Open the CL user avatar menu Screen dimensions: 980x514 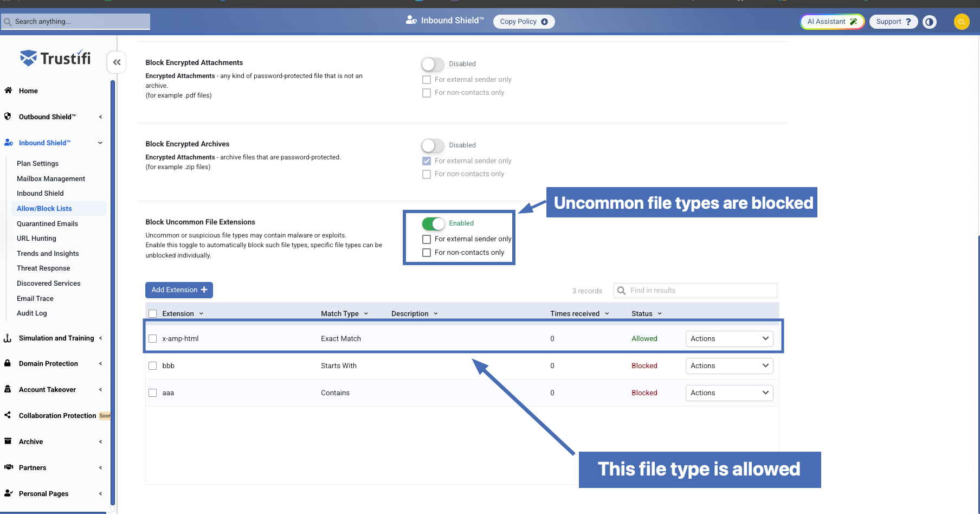(x=962, y=22)
